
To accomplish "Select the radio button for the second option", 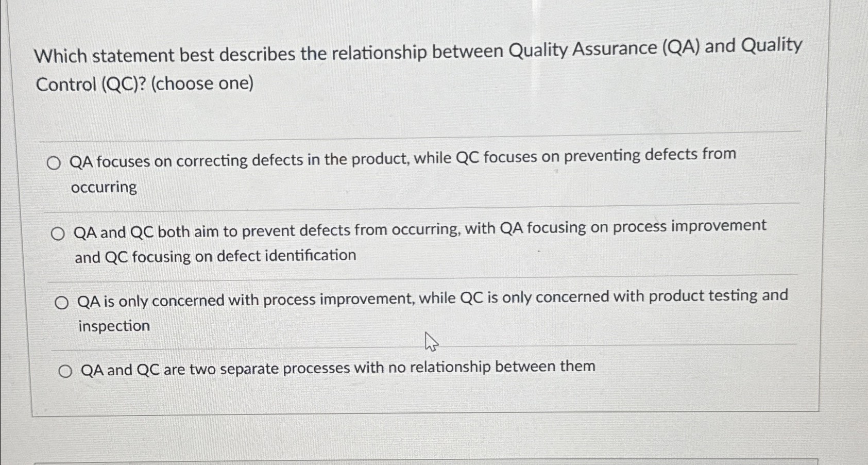I will click(58, 232).
